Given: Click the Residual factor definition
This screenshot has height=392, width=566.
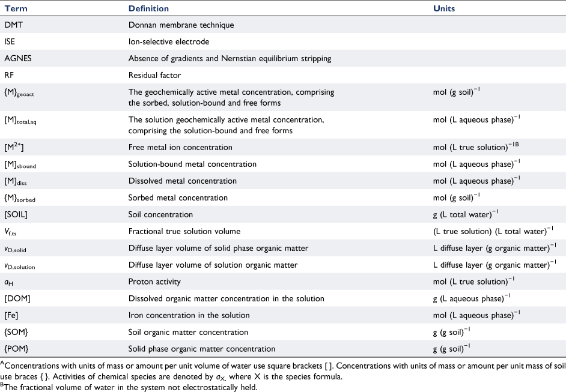Looking at the screenshot, I should (154, 75).
